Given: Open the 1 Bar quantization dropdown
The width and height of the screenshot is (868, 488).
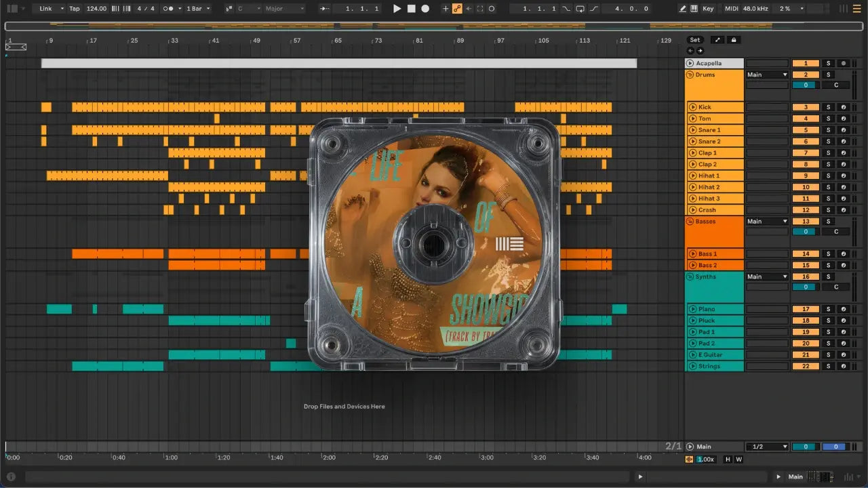Looking at the screenshot, I should tap(198, 9).
